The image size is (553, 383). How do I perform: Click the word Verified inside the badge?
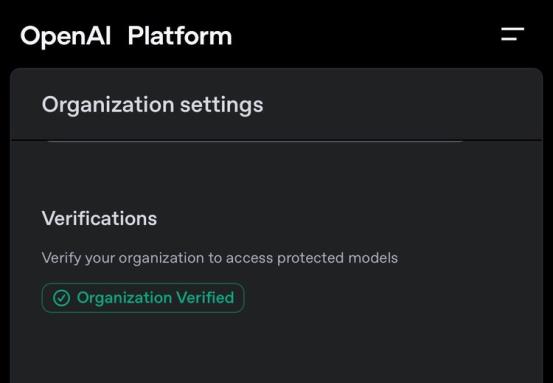coord(205,298)
